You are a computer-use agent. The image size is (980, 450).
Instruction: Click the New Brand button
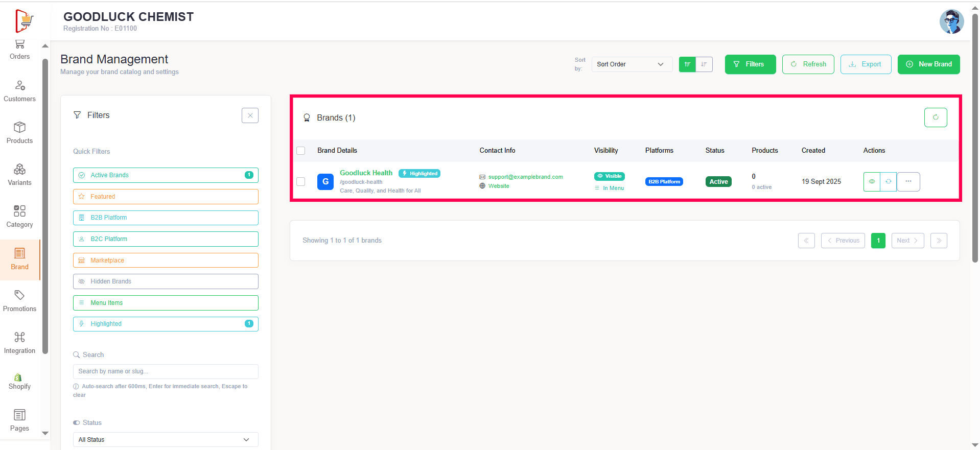coord(928,64)
